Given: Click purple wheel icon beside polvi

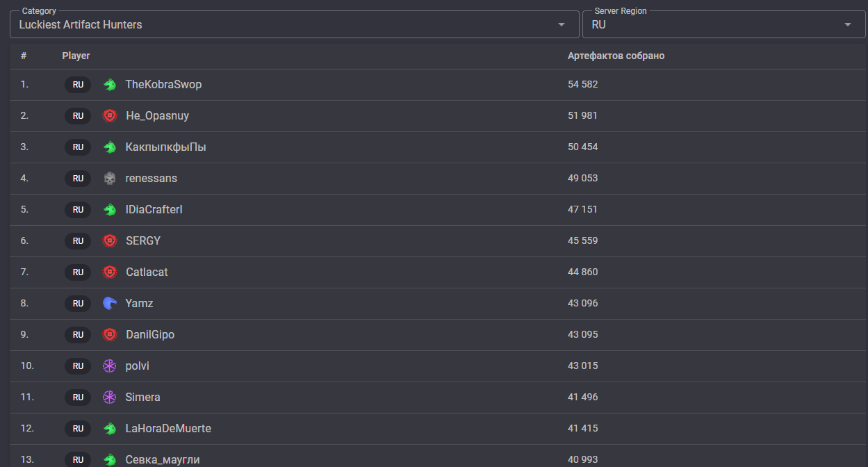Looking at the screenshot, I should coord(110,366).
